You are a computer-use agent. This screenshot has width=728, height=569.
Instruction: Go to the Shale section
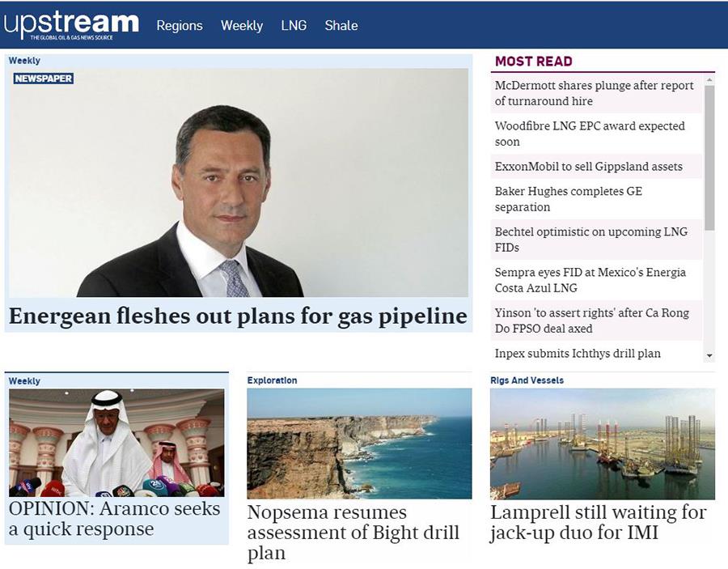[x=341, y=26]
